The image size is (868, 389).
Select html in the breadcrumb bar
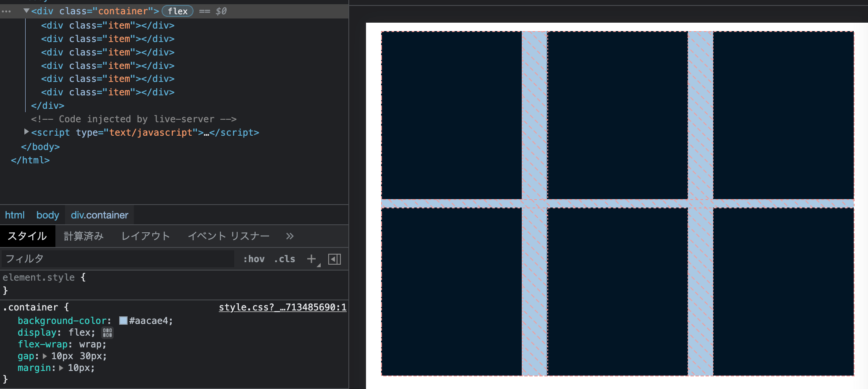(15, 215)
